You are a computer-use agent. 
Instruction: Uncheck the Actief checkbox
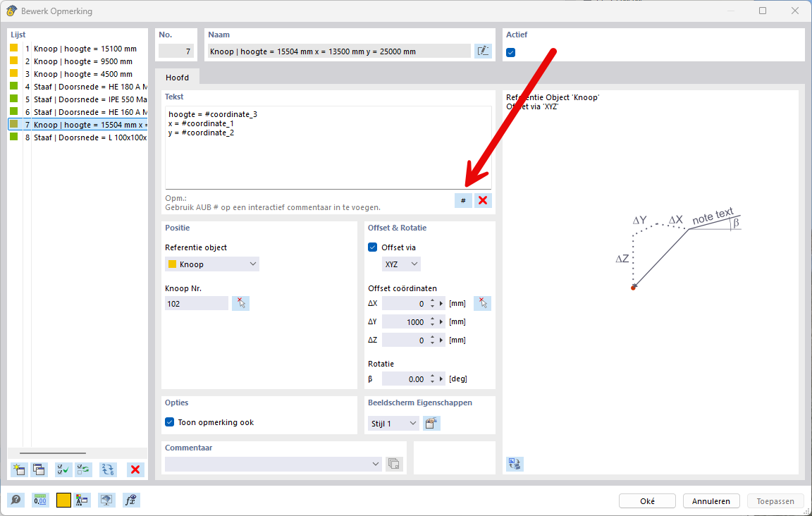click(x=511, y=52)
